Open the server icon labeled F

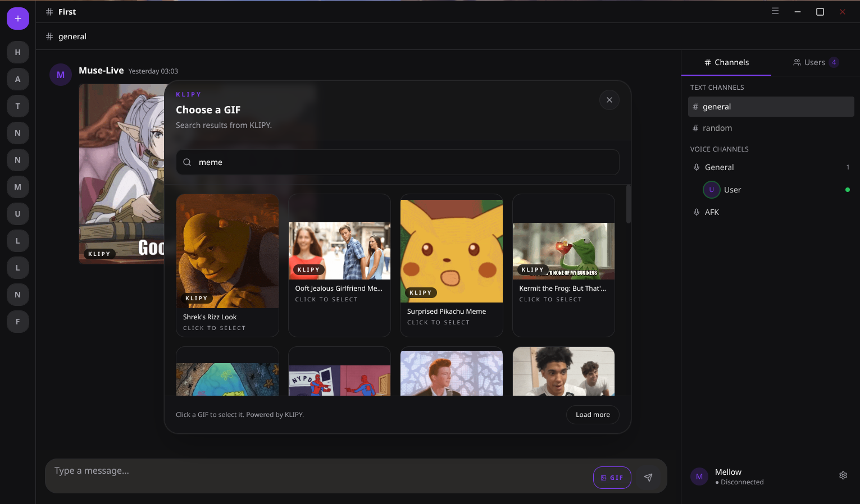18,322
